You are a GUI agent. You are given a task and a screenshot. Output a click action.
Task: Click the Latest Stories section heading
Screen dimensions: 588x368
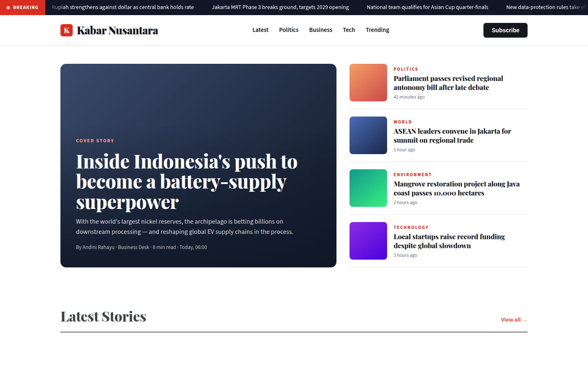(x=103, y=316)
